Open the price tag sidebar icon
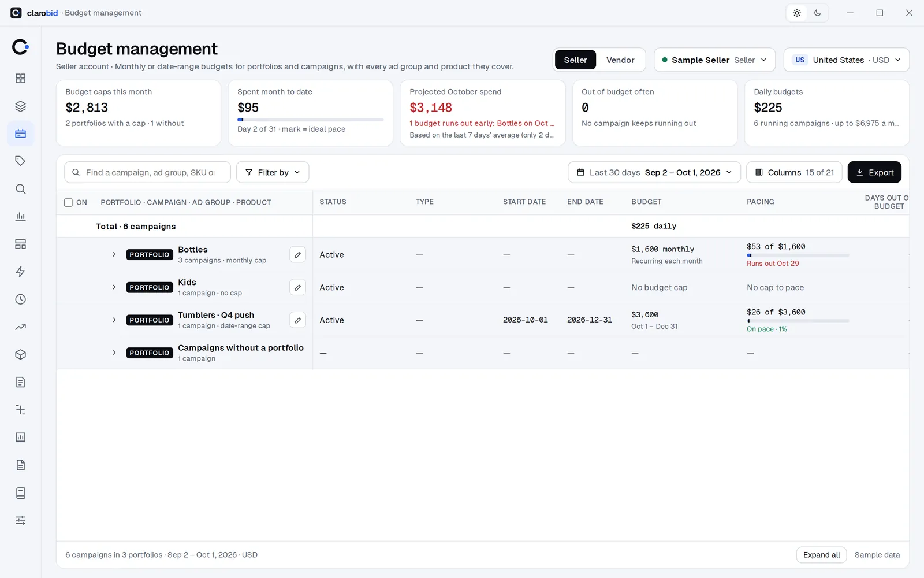Image resolution: width=924 pixels, height=578 pixels. (x=20, y=161)
